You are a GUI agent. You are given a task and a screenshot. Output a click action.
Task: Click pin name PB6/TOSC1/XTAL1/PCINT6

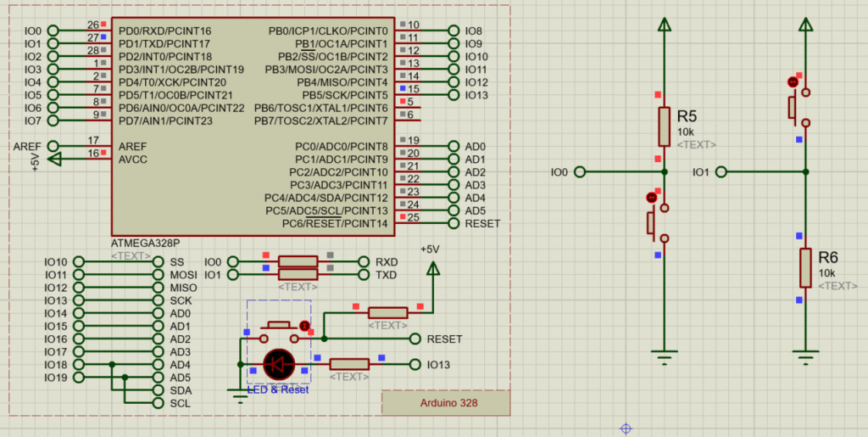click(321, 108)
